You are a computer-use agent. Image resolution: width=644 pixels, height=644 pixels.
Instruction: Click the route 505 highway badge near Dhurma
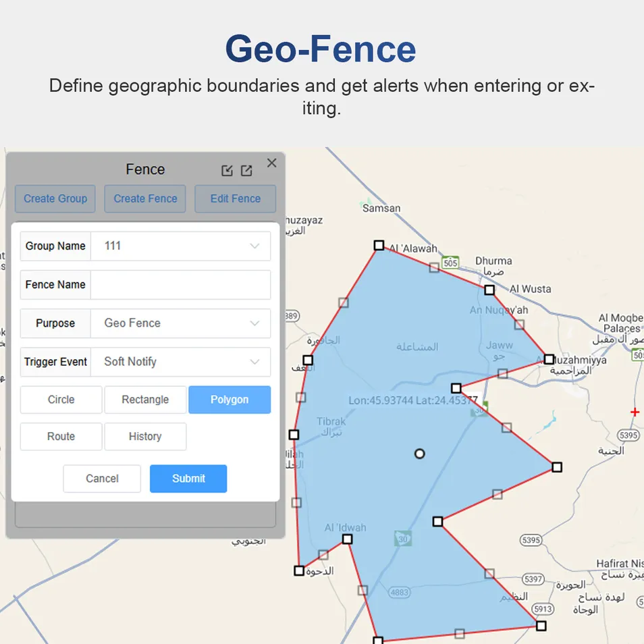click(450, 264)
